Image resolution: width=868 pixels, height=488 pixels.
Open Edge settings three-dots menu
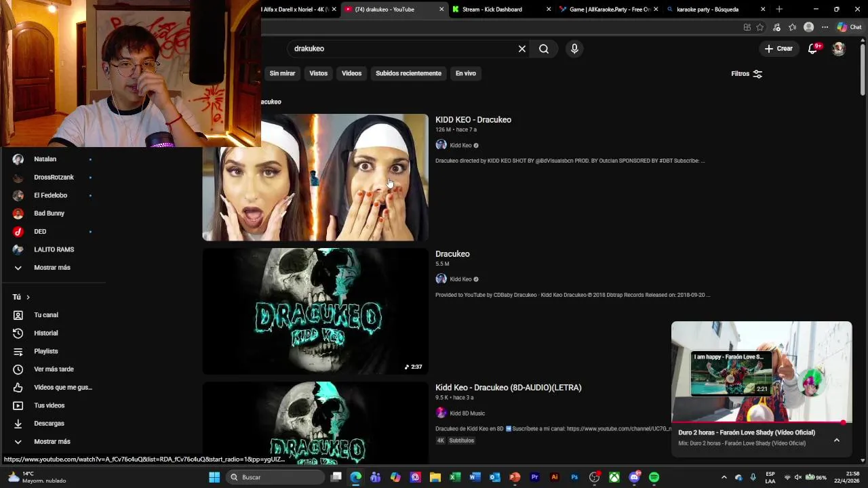pos(825,27)
